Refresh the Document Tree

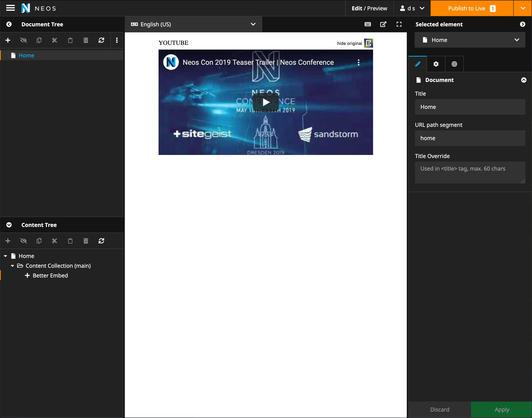(x=101, y=40)
